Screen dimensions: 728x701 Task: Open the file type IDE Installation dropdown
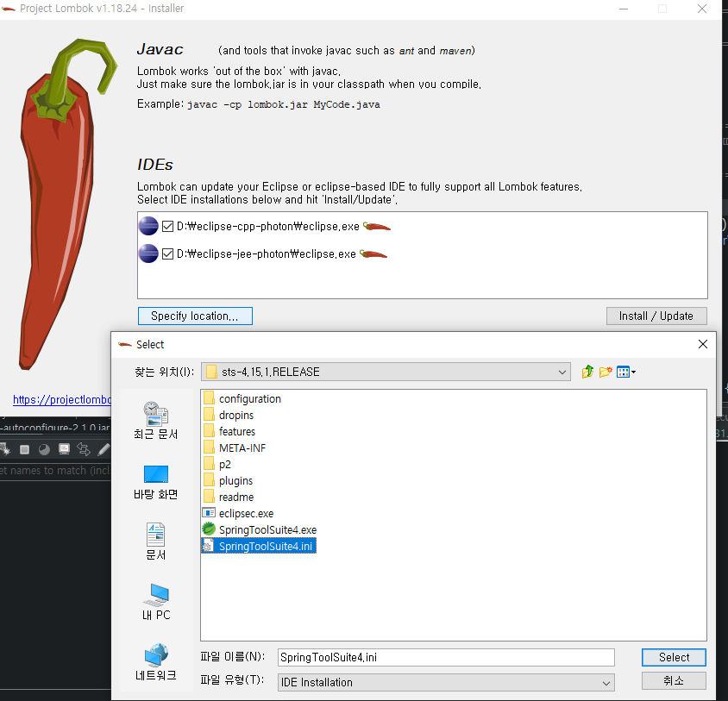[446, 682]
